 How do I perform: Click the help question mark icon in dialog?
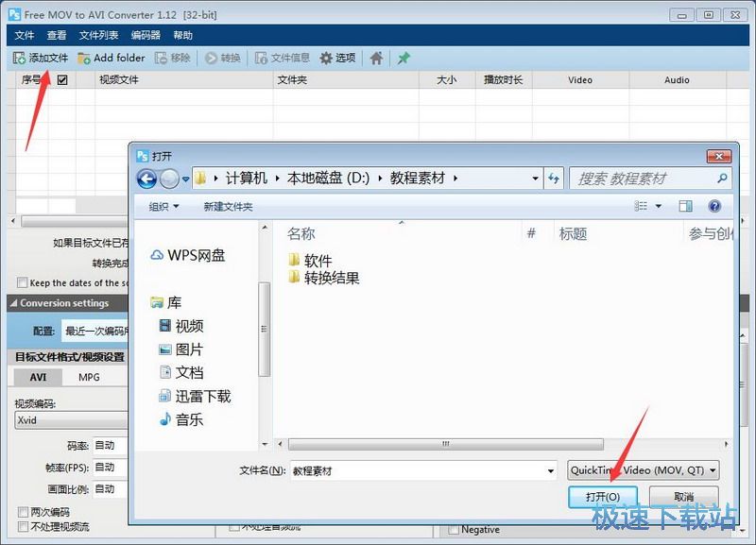[x=714, y=206]
